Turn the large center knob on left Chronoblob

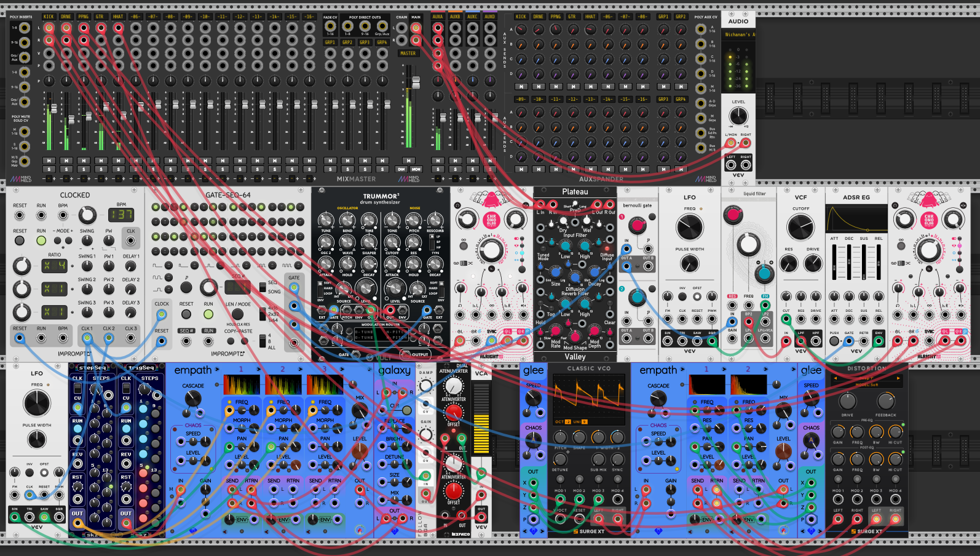tap(491, 250)
